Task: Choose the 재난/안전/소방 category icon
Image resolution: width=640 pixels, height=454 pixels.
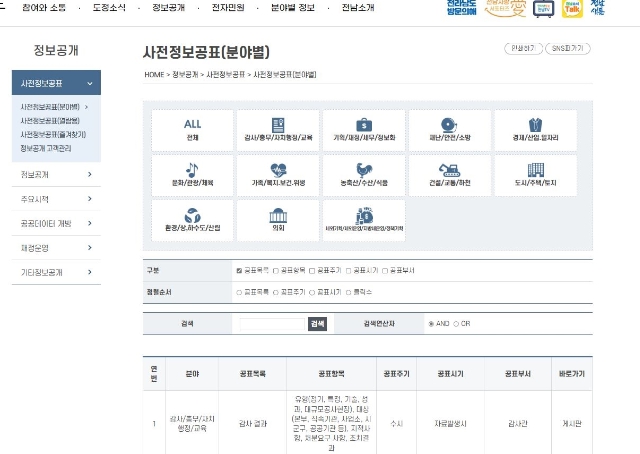Action: (450, 130)
